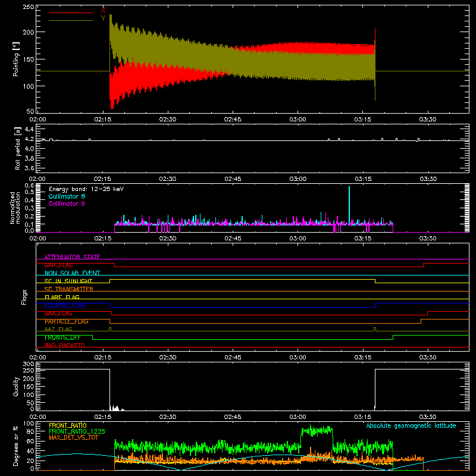This screenshot has height=476, width=476.
Task: Click the green FRONTS_OFF label
Action: click(62, 337)
